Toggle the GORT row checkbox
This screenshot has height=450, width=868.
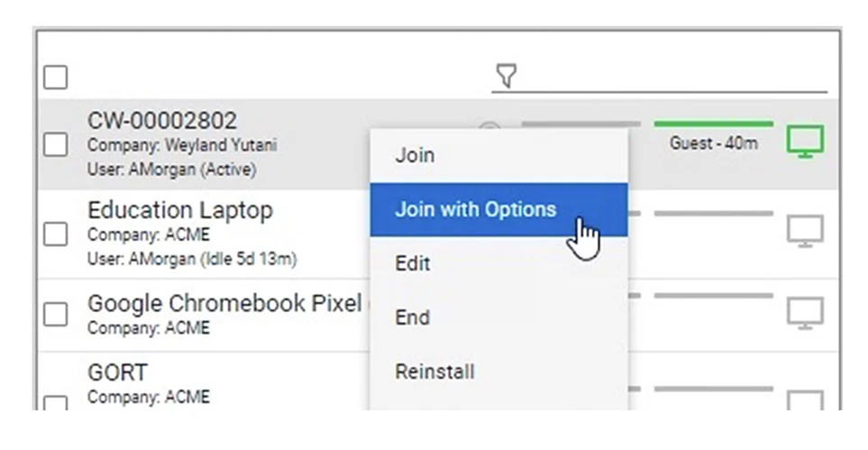click(55, 403)
